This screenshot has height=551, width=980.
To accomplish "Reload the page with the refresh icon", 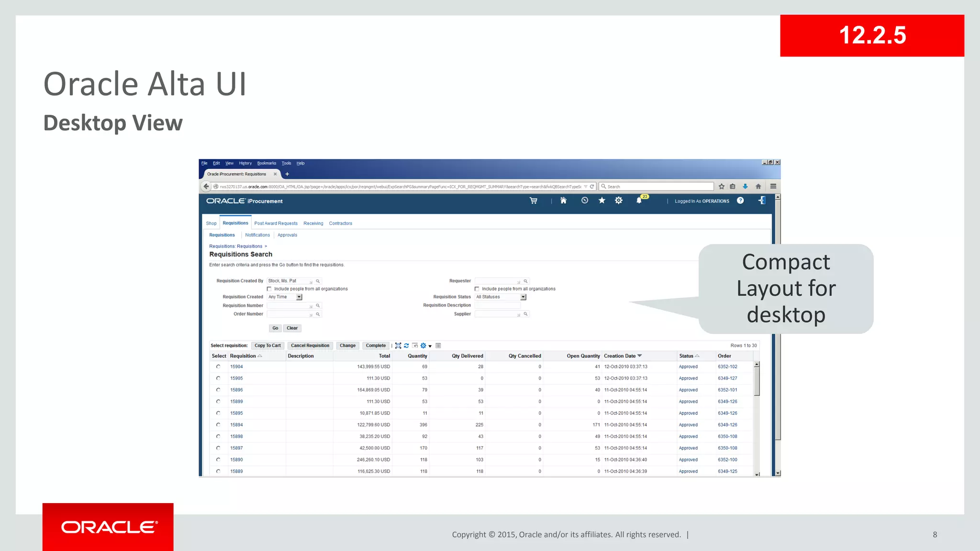I will coord(592,187).
